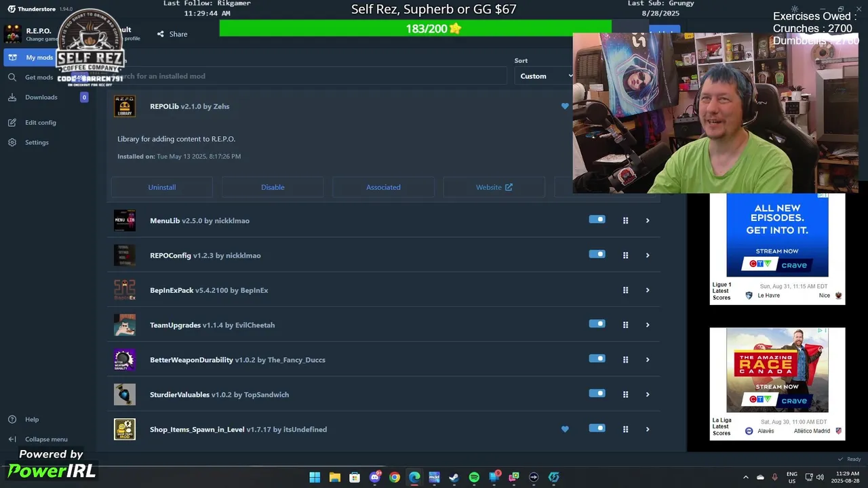Open Thunderstore Mod Manager taskbar icon
Screen dimensions: 868x488
tap(554, 477)
